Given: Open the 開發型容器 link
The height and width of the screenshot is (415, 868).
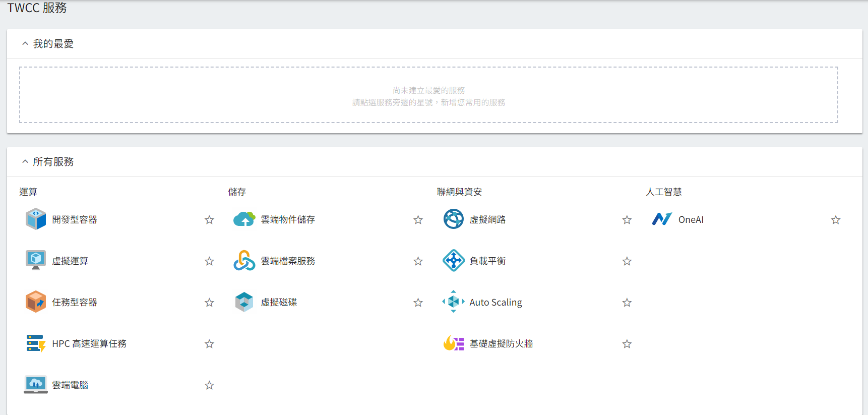Looking at the screenshot, I should click(75, 220).
